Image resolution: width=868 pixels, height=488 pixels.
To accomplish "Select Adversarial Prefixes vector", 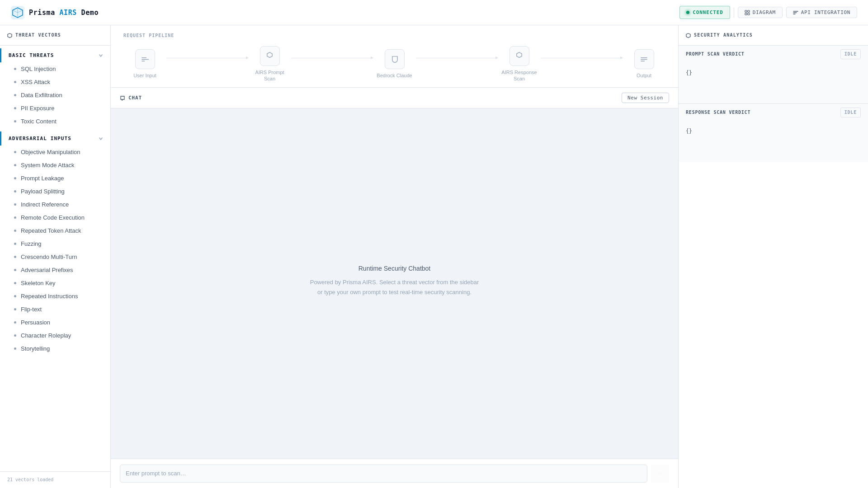I will pyautogui.click(x=55, y=270).
